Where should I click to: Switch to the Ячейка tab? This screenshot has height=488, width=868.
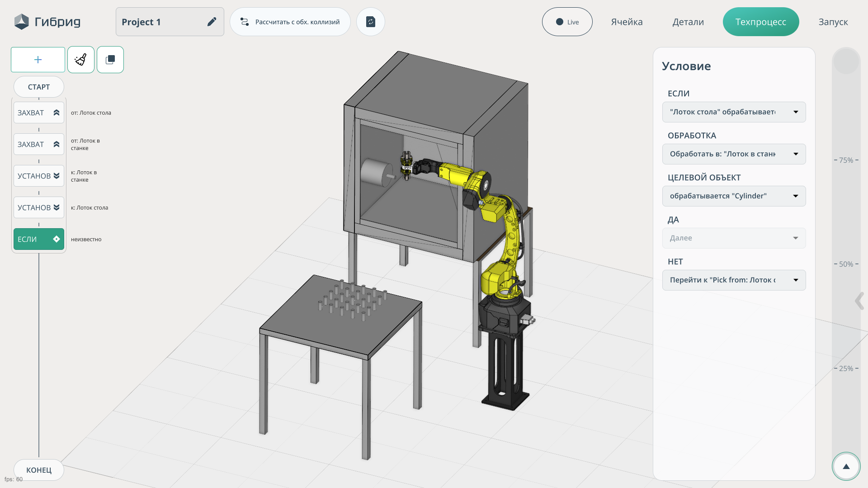click(x=627, y=22)
